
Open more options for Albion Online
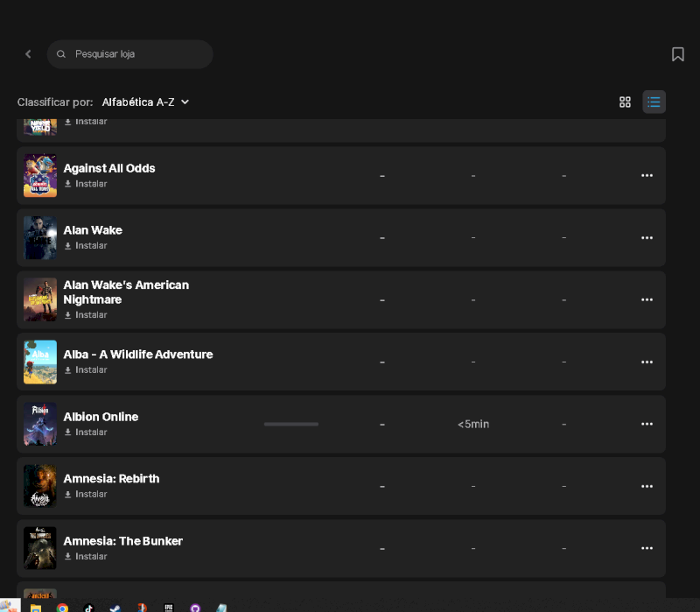(647, 424)
